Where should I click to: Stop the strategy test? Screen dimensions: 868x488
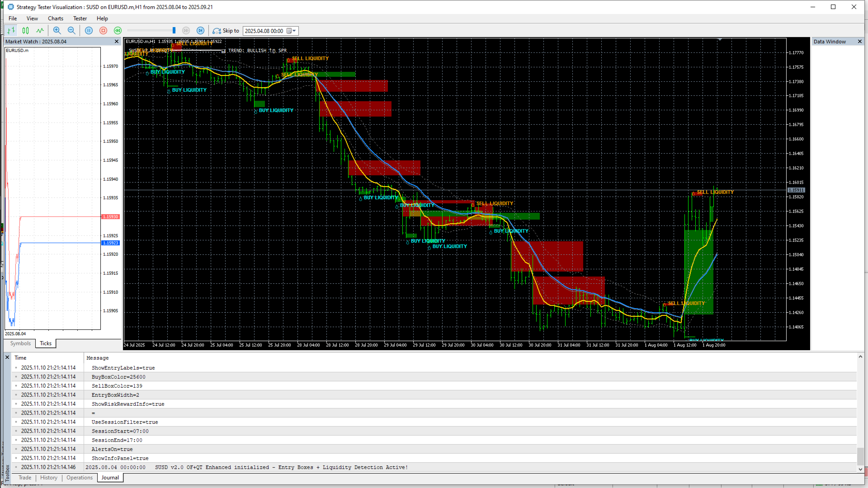coord(103,31)
